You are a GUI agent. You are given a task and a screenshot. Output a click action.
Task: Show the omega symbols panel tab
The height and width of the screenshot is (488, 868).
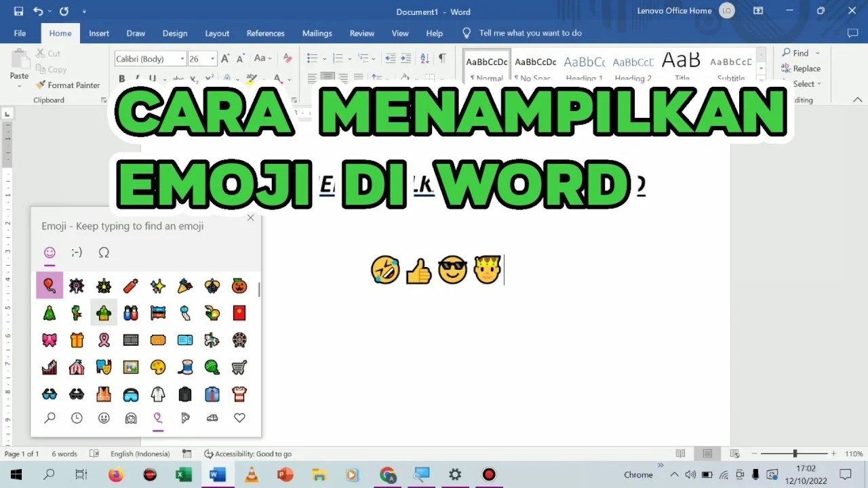(104, 253)
